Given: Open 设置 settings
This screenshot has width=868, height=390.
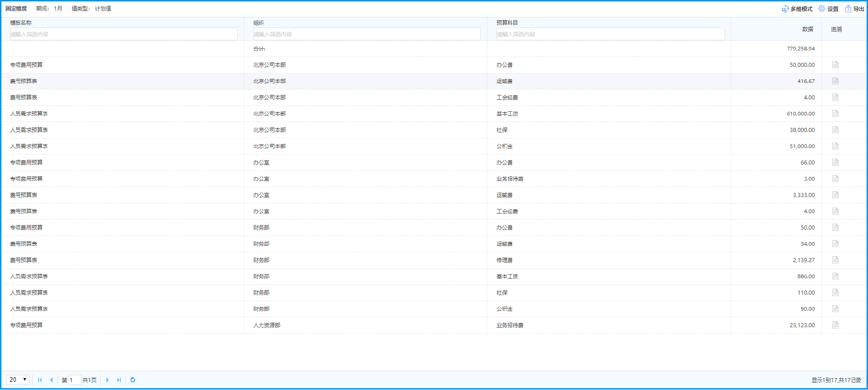Looking at the screenshot, I should click(829, 9).
